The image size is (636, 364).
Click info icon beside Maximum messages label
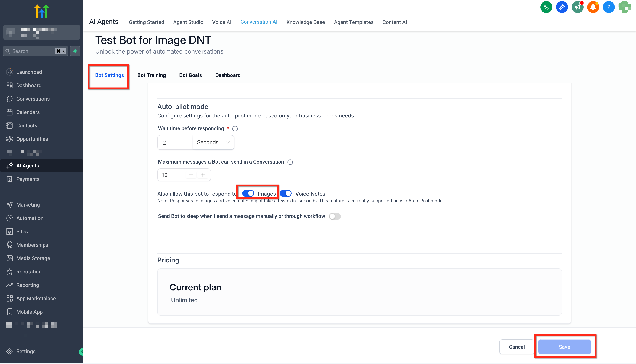(x=290, y=162)
